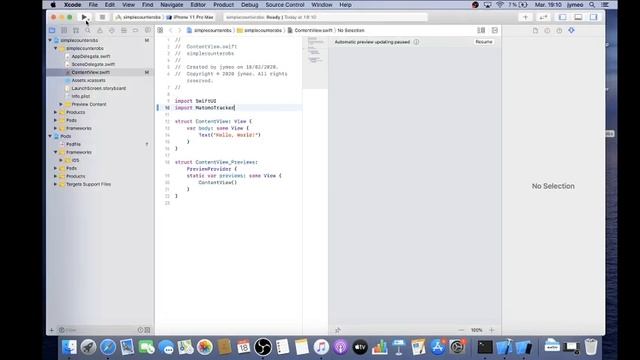Add an editor on the right
The image size is (640, 360).
pyautogui.click(x=495, y=31)
